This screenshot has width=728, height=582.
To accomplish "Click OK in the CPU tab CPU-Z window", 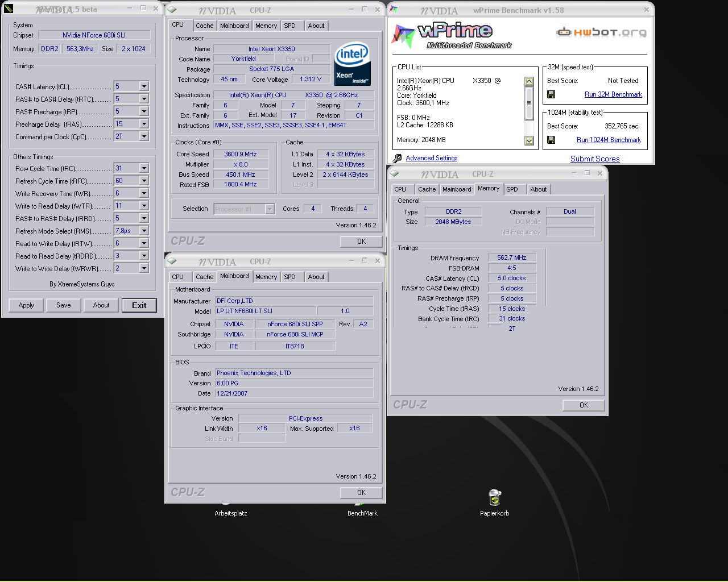I will [x=361, y=242].
